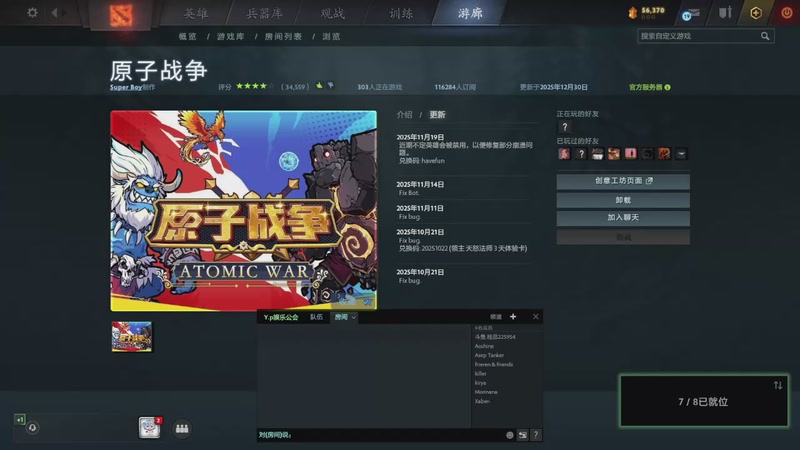The width and height of the screenshot is (800, 450).
Task: Go to 游戏库 sub-navigation
Action: pyautogui.click(x=231, y=36)
